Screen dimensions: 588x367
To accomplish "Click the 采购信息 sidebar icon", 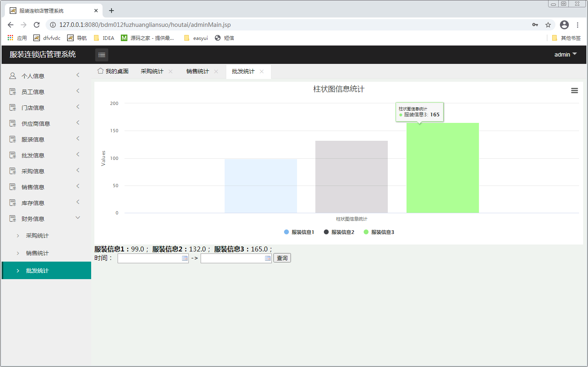I will [x=13, y=171].
